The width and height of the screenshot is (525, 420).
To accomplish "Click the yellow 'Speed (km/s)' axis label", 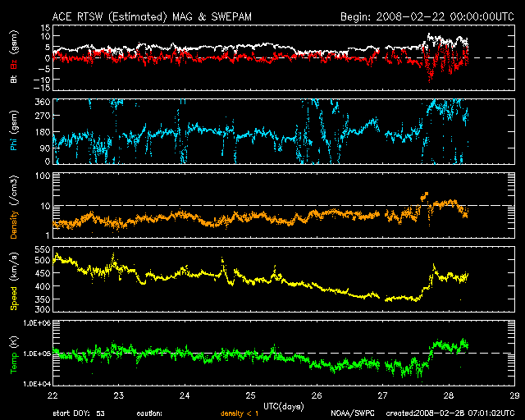I will pos(13,281).
